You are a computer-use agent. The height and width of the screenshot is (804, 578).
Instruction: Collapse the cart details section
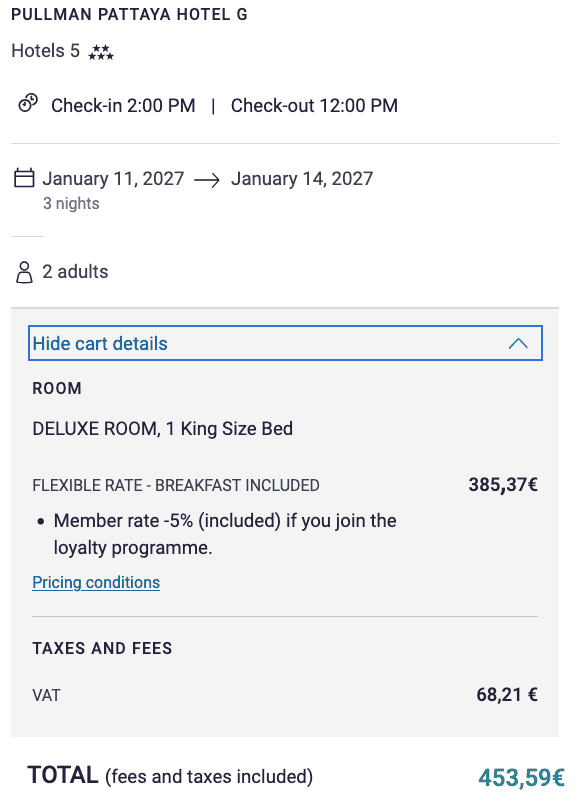tap(285, 342)
